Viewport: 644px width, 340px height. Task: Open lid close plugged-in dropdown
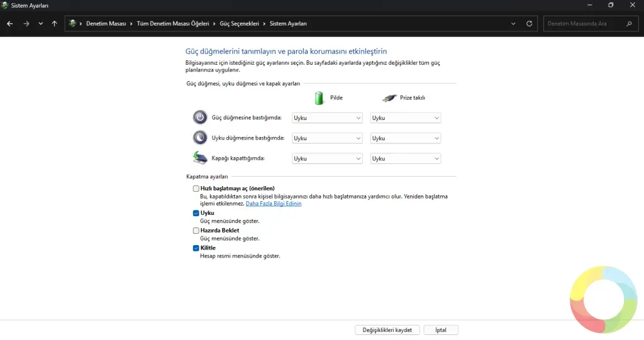(x=406, y=158)
